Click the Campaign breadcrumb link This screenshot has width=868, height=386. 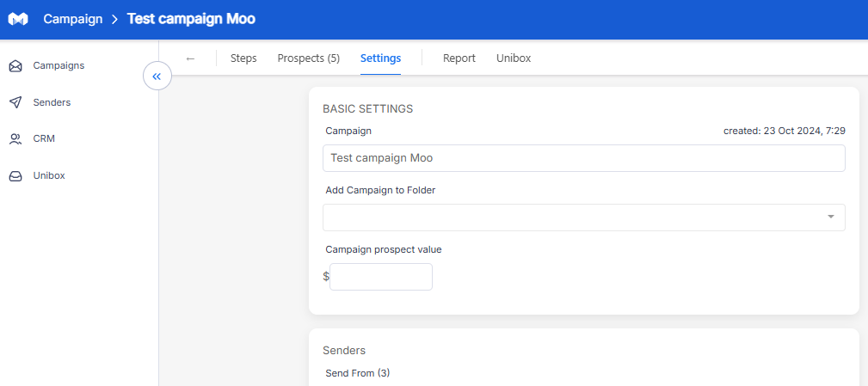click(73, 19)
